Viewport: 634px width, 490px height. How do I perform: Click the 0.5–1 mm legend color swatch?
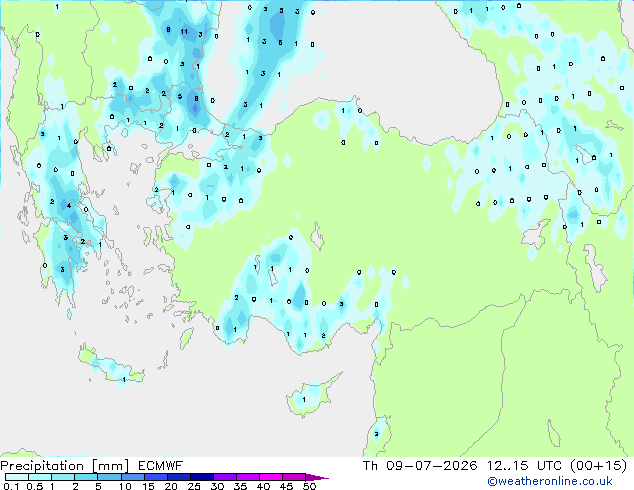point(40,477)
